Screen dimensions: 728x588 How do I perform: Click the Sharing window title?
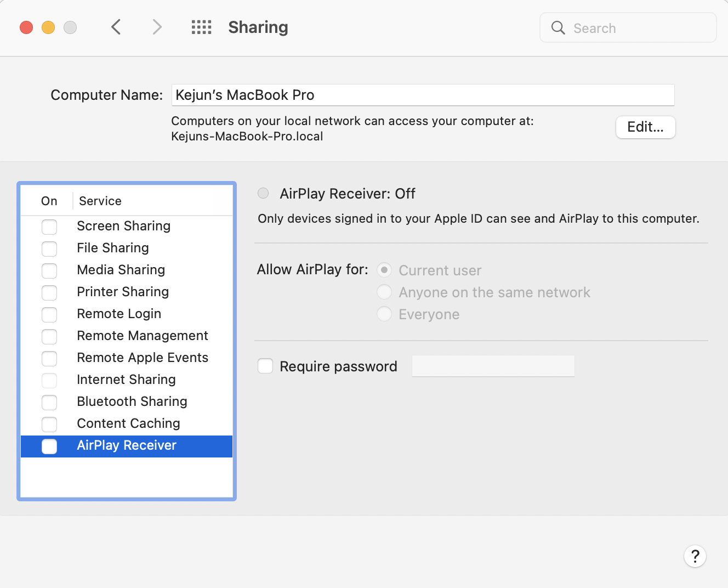point(258,27)
